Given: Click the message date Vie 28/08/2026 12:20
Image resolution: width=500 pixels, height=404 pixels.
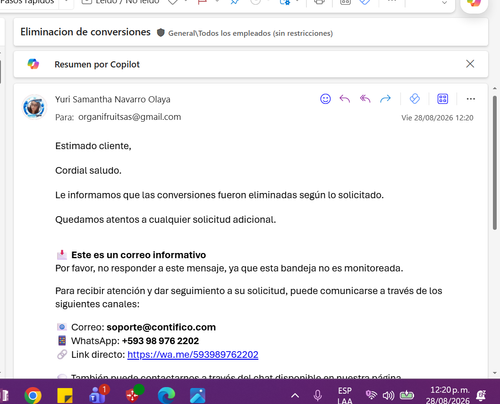Looking at the screenshot, I should (x=437, y=118).
